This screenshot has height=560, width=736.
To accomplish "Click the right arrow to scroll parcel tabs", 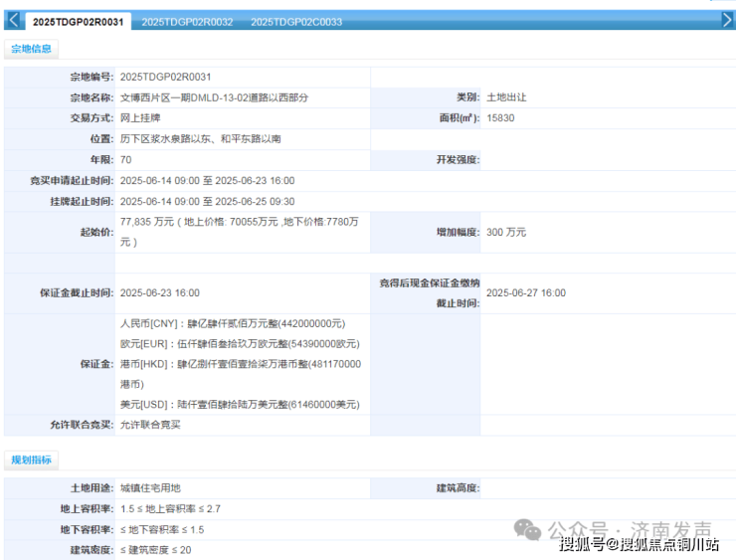I will (x=727, y=20).
